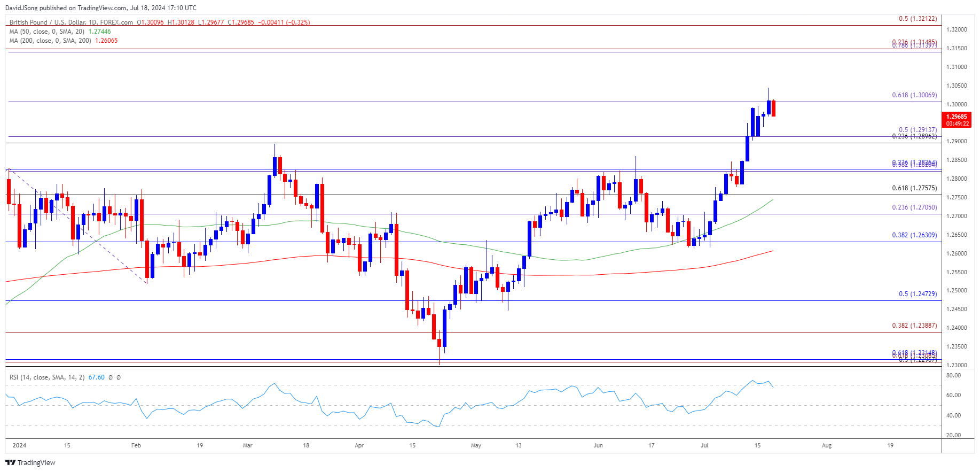The height and width of the screenshot is (472, 980).
Task: Click the Jul label on the time axis
Action: coord(704,445)
